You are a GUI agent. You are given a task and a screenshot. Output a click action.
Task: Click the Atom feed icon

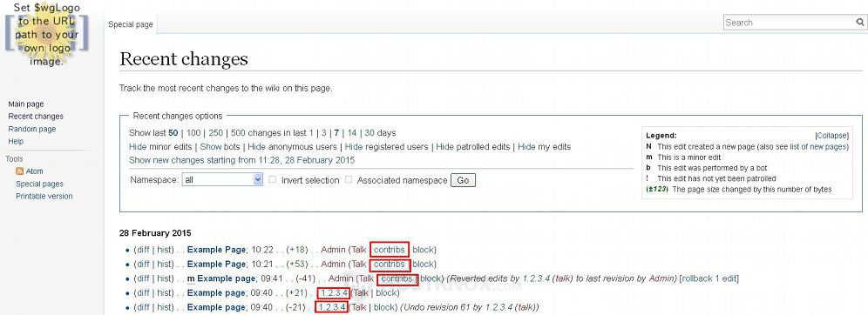(x=19, y=171)
